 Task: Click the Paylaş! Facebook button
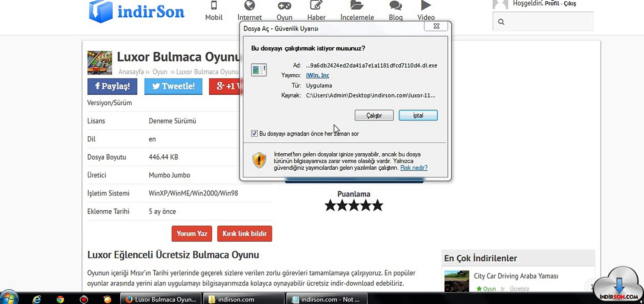point(112,86)
